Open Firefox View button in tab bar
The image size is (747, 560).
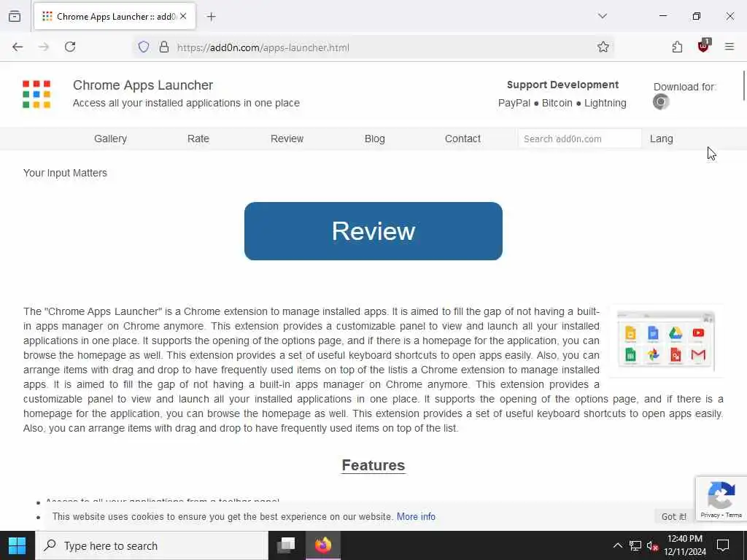click(x=15, y=16)
